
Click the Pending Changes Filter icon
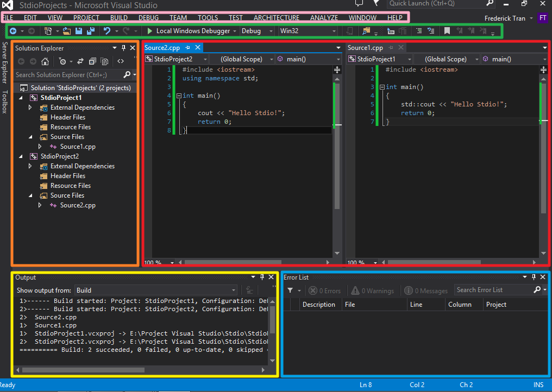click(62, 61)
